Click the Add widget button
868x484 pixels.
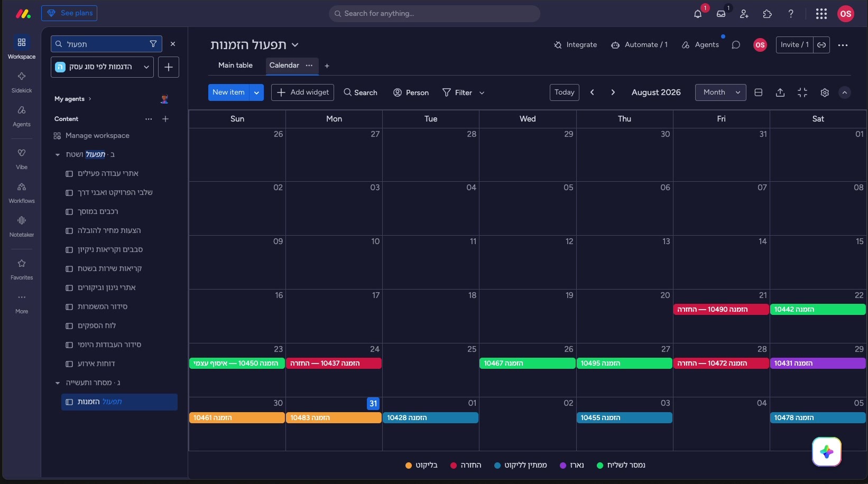click(x=302, y=92)
